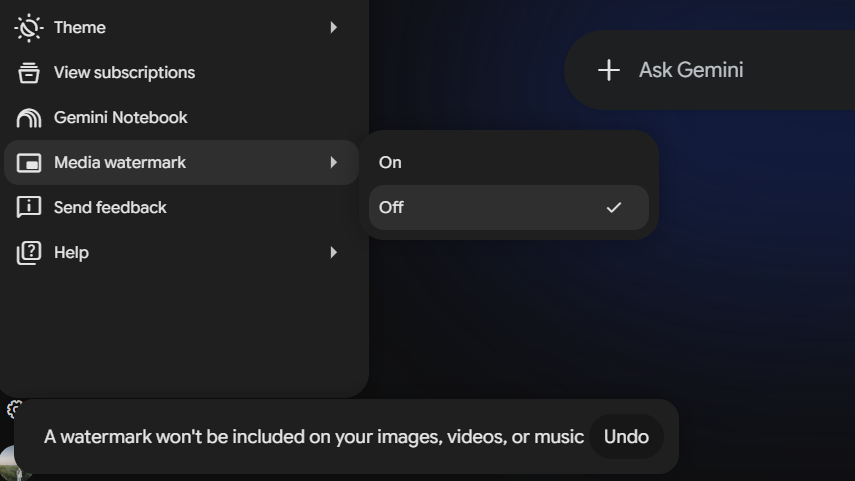Click the View subscriptions icon
Image resolution: width=855 pixels, height=481 pixels.
click(x=28, y=73)
